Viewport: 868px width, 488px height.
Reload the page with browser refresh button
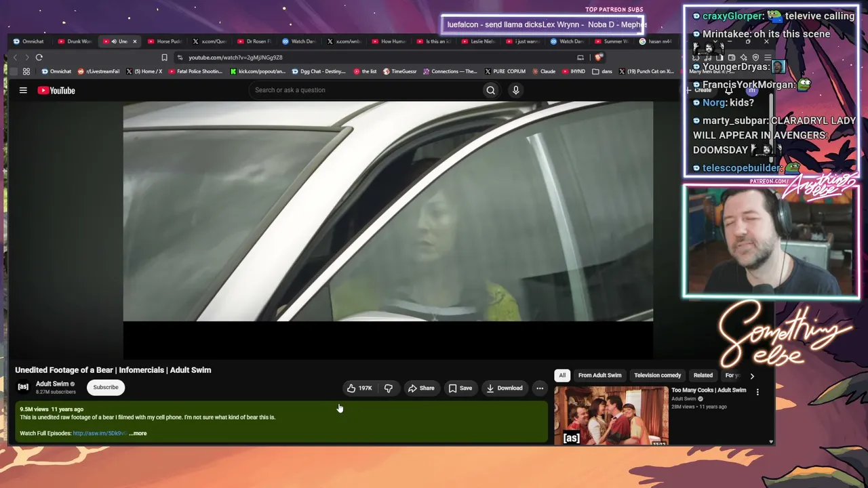pyautogui.click(x=39, y=58)
